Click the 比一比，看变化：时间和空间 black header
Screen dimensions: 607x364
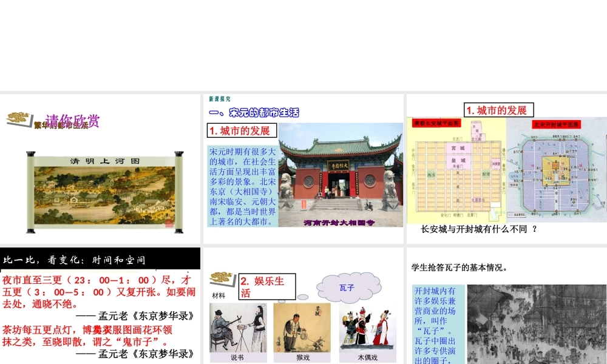click(x=100, y=259)
